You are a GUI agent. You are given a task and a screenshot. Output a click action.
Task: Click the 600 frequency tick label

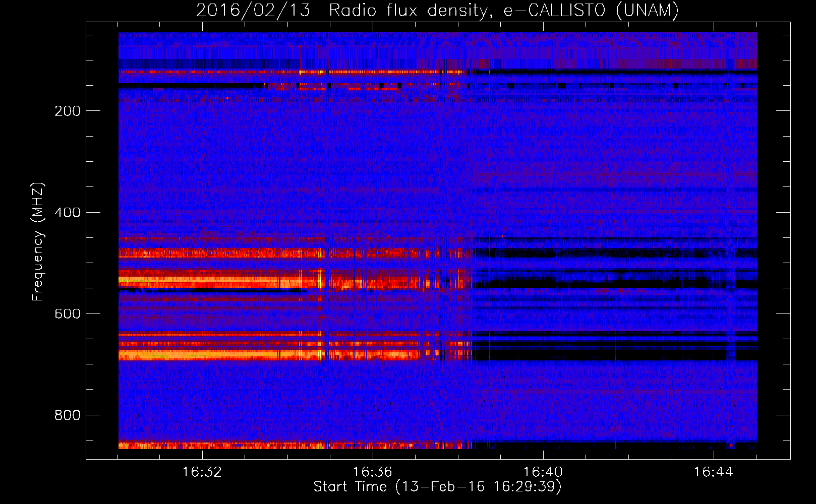[68, 313]
